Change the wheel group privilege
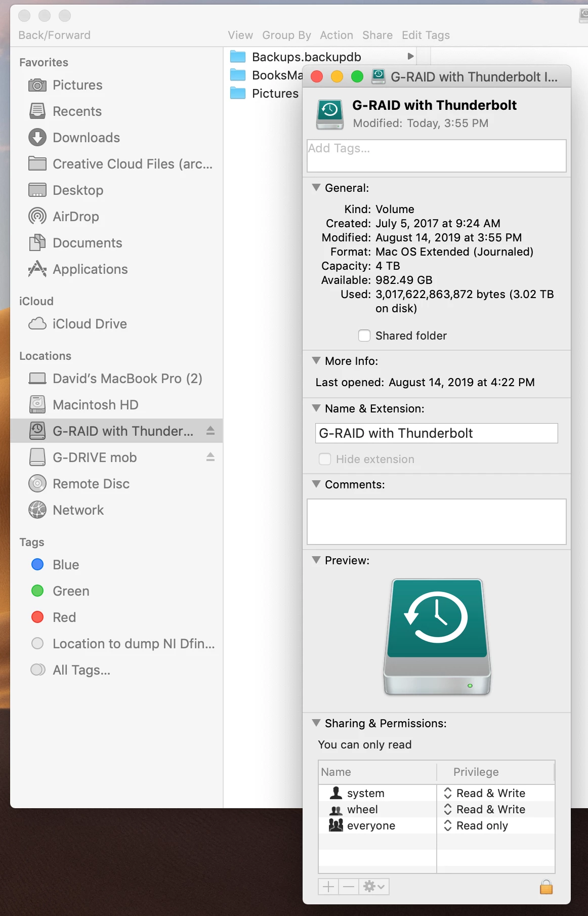Screen dimensions: 588x916 [x=485, y=809]
